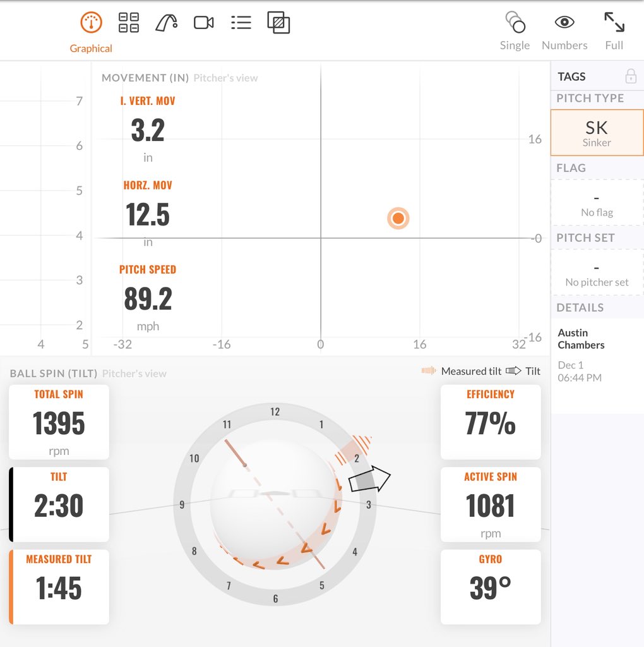This screenshot has width=644, height=647.
Task: Click the Horz. Mov 12.5 value
Action: [148, 215]
